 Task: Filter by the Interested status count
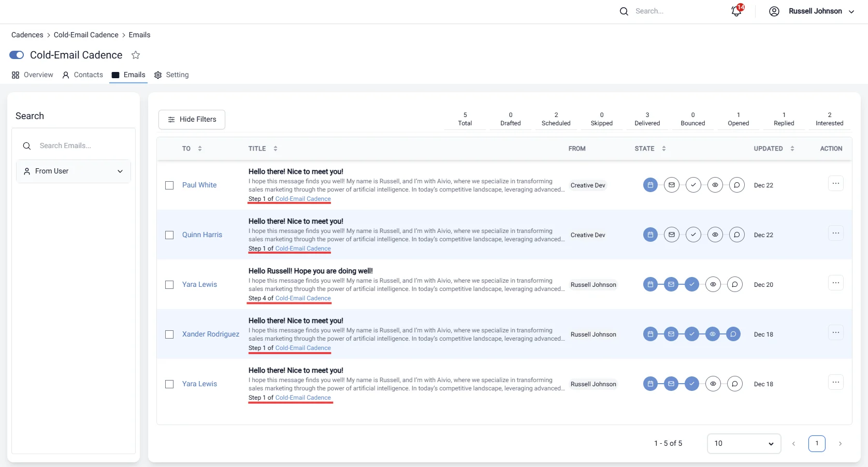[x=830, y=119]
